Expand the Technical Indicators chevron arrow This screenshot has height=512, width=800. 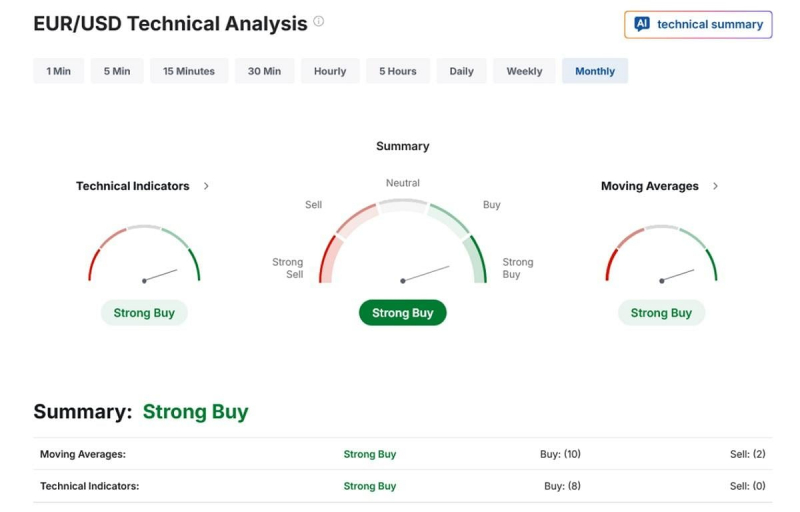point(206,186)
